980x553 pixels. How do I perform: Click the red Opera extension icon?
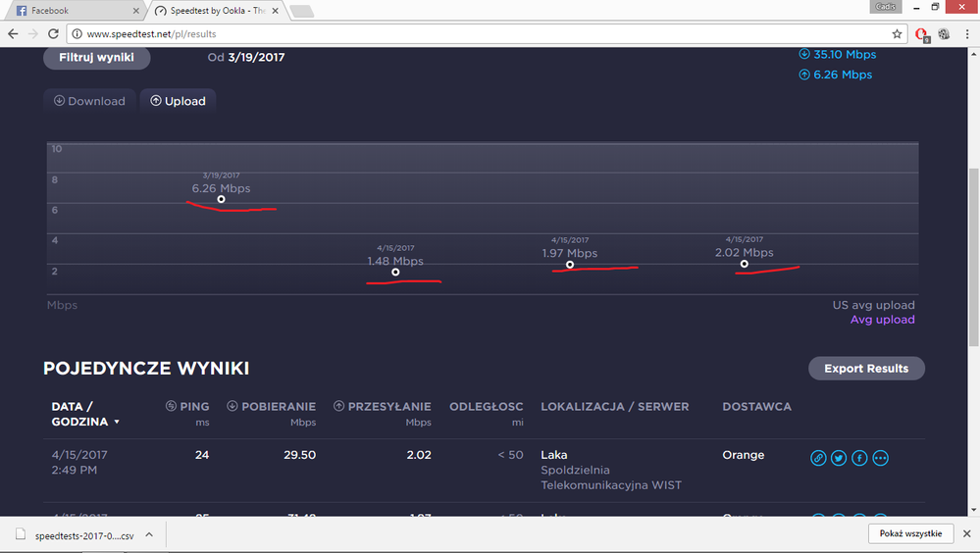tap(922, 33)
